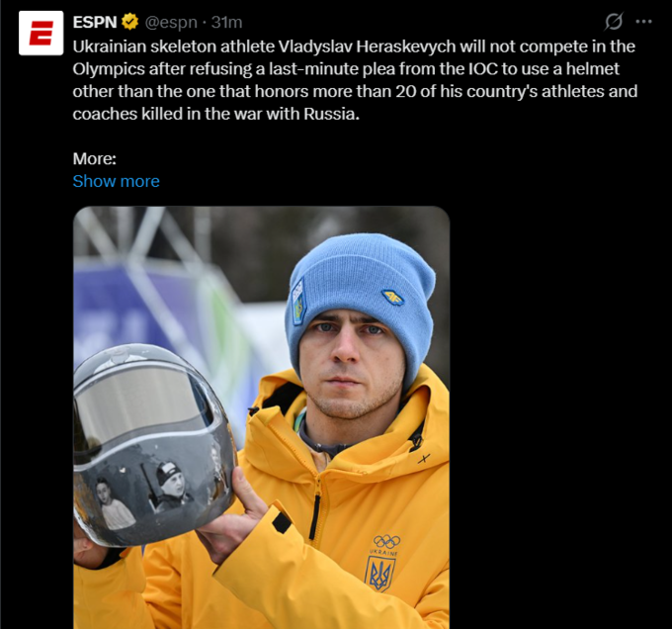Open the athlete photo in full view

[262, 417]
